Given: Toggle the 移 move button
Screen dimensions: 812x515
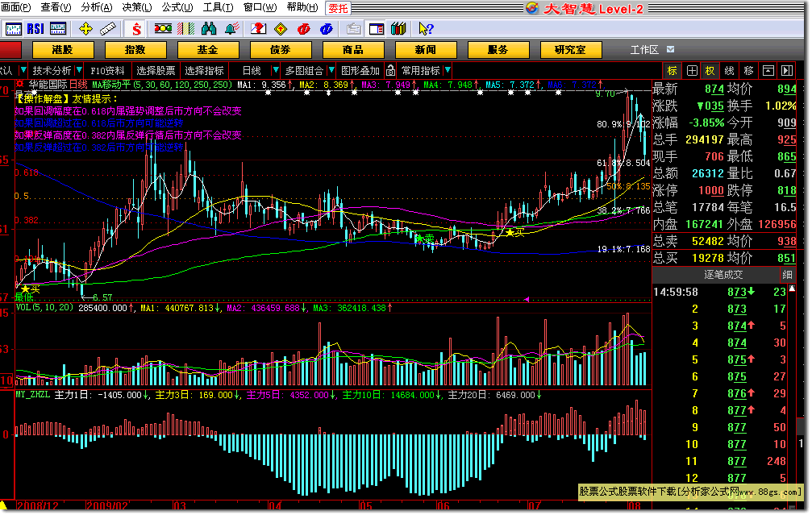Looking at the screenshot, I should point(749,71).
